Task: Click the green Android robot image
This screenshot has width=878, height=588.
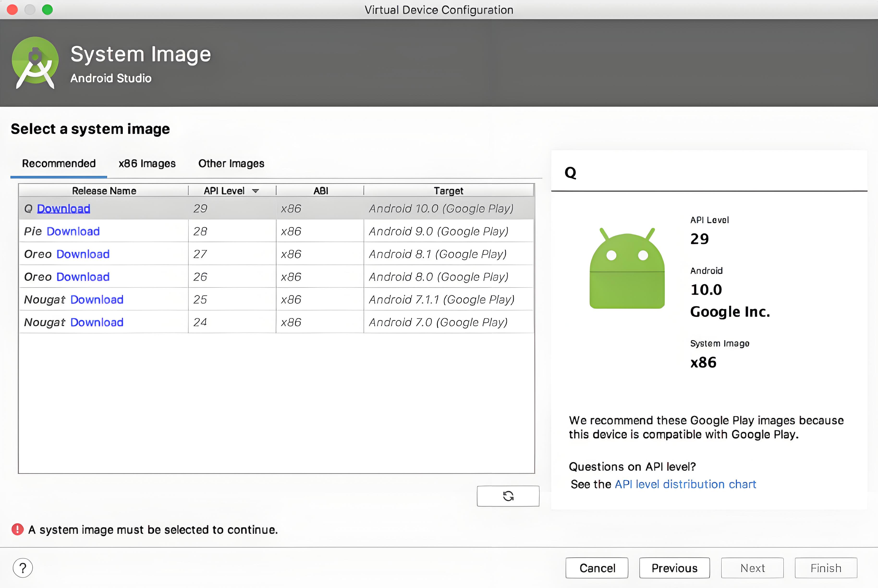Action: (x=627, y=268)
